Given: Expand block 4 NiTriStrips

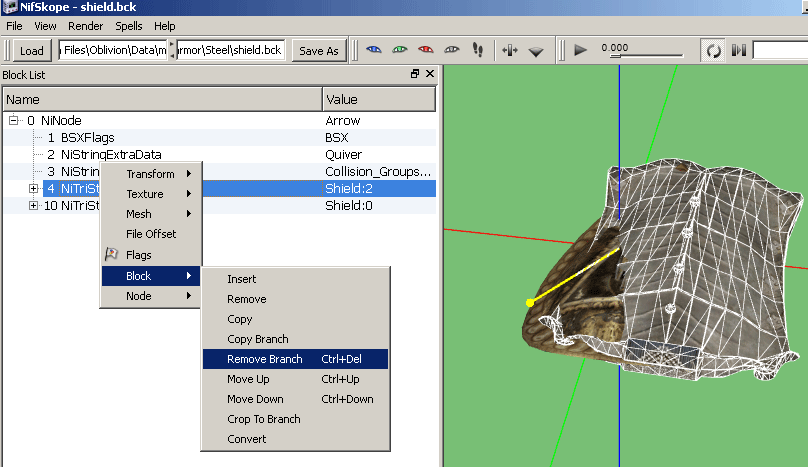Looking at the screenshot, I should coord(33,189).
